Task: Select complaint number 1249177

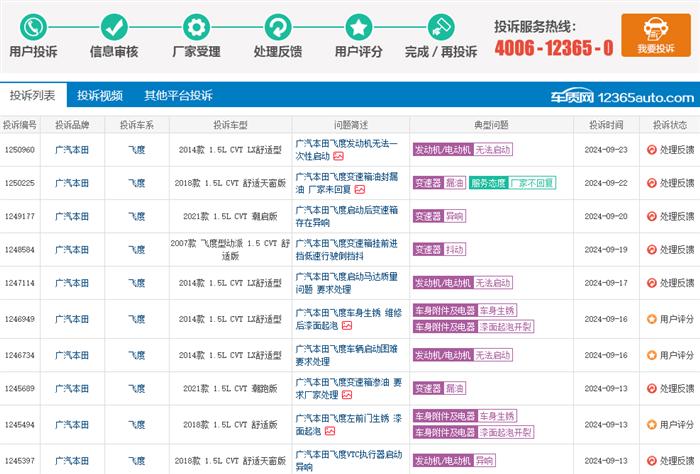Action: (20, 216)
